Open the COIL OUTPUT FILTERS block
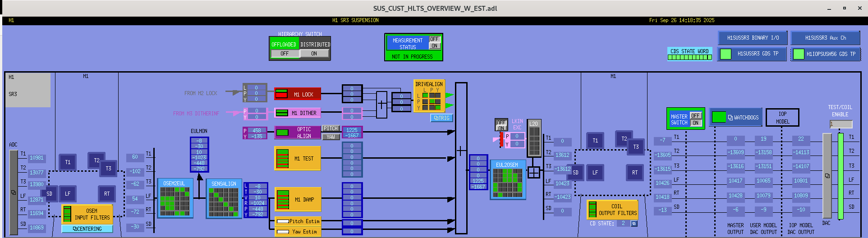868x238 pixels. coord(612,210)
